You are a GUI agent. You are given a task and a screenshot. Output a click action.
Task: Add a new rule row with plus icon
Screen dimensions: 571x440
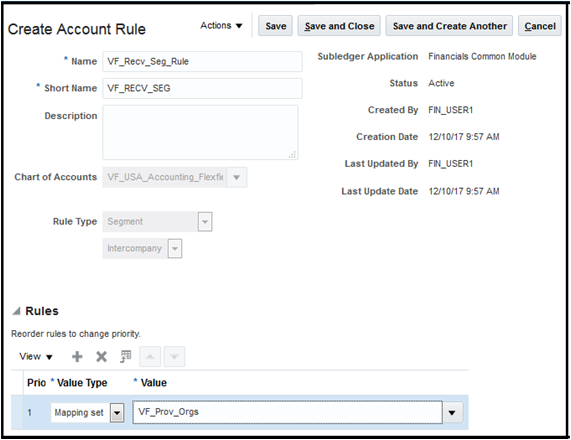pyautogui.click(x=77, y=357)
